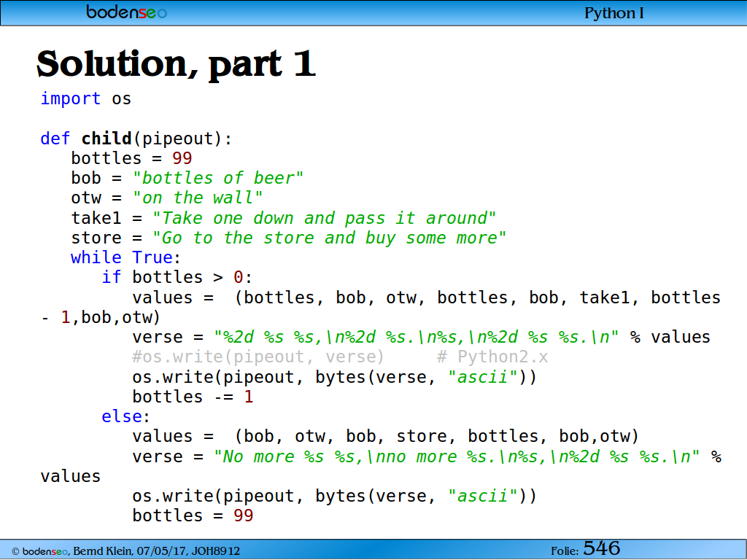747x560 pixels.
Task: Click the 'def child(pipeout):' line
Action: 136,139
